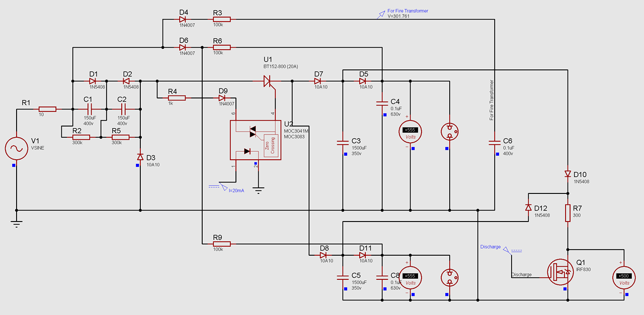
Task: Click the 1N5408 label under D10
Action: (581, 181)
